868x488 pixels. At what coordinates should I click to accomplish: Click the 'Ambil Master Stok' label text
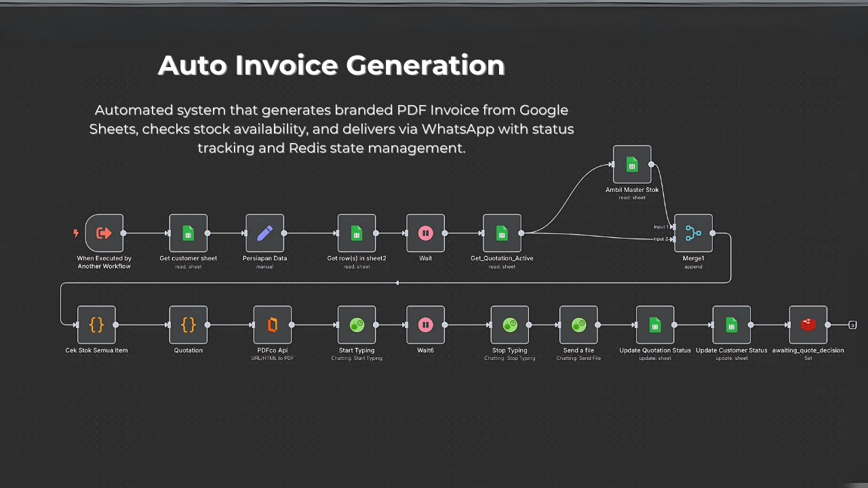click(632, 190)
